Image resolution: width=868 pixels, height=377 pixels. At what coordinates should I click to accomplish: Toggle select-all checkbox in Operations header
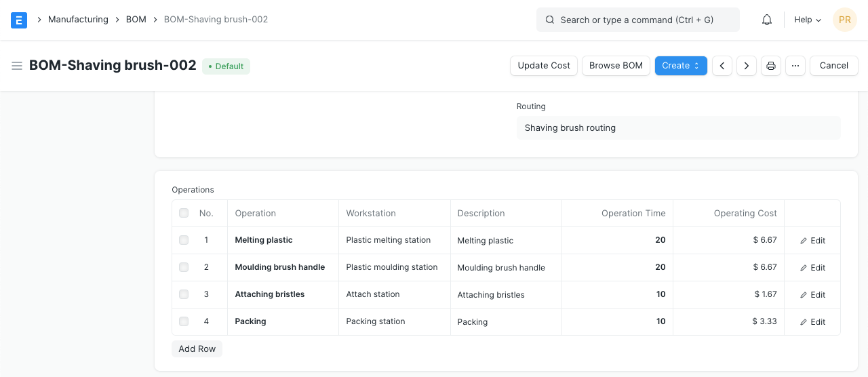click(184, 213)
